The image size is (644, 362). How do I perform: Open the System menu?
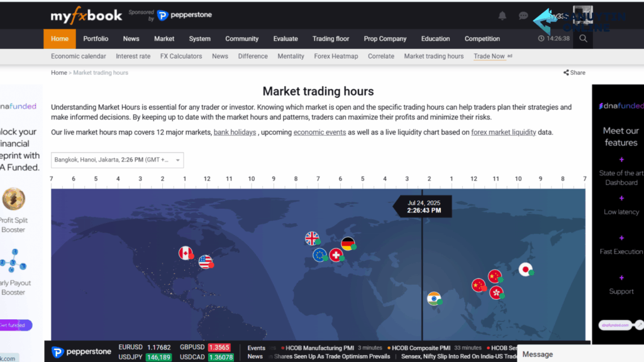[x=199, y=39]
